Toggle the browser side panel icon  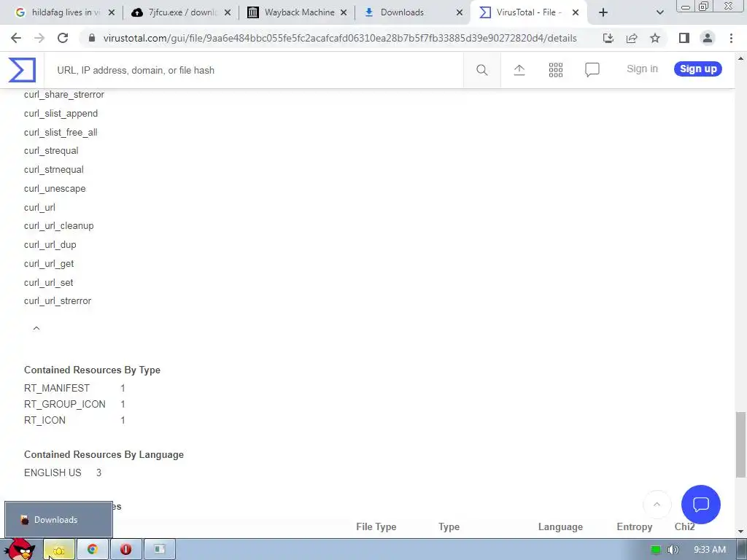pos(684,38)
